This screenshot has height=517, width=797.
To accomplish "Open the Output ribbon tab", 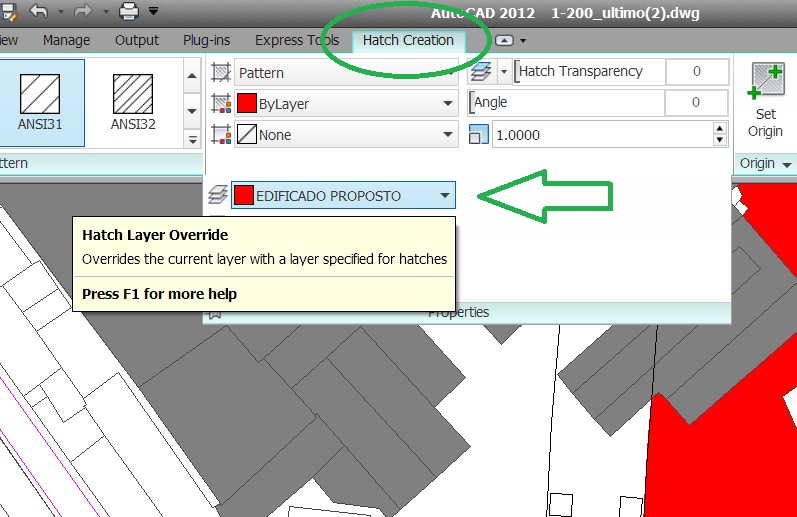I will point(136,40).
